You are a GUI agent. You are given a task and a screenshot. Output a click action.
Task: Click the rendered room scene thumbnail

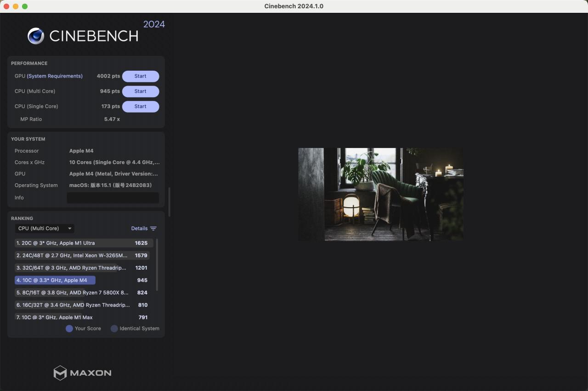[381, 194]
